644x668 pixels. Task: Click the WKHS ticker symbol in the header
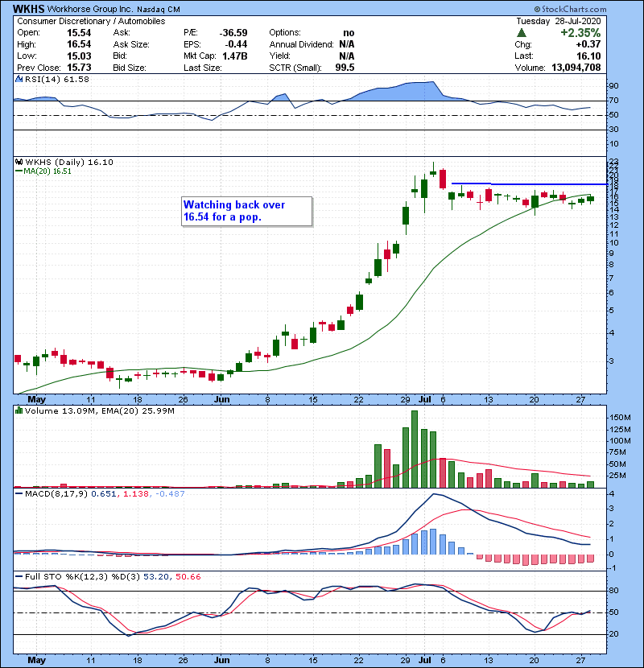[x=28, y=9]
